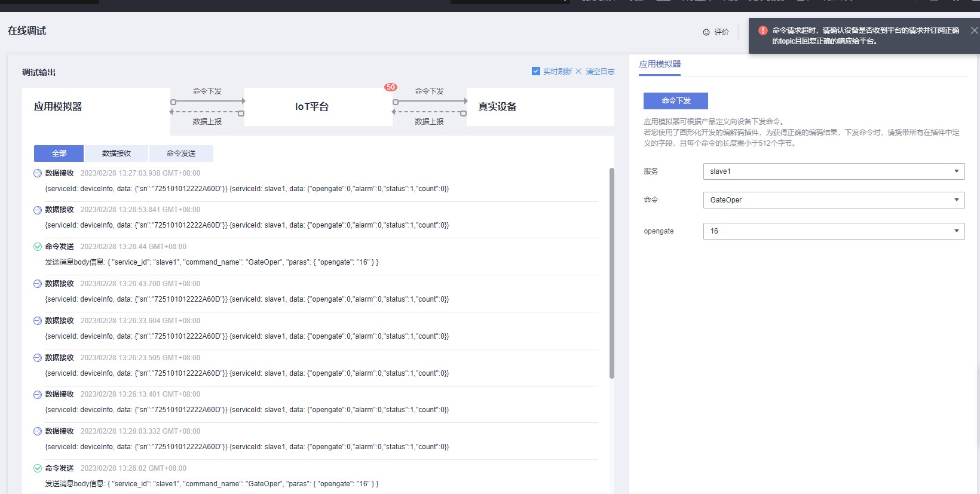Image resolution: width=980 pixels, height=494 pixels.
Task: Click the timestamp 2023/02/28 13:26:02 GMT+08:00
Action: (x=133, y=468)
